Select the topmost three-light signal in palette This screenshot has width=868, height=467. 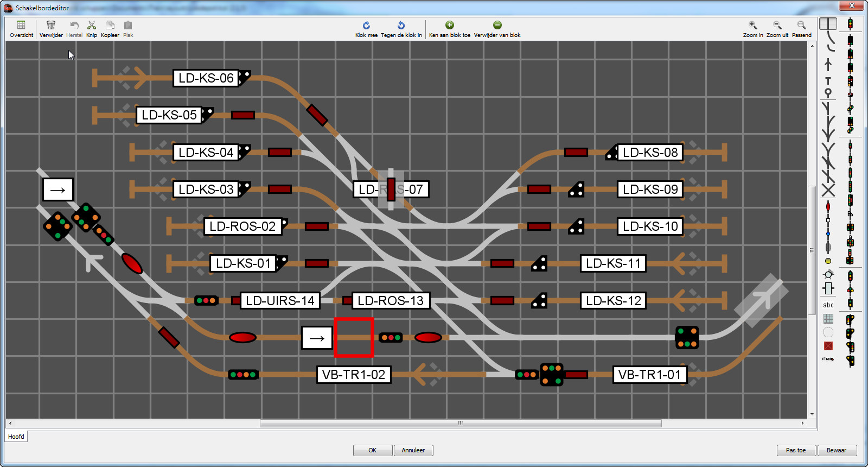(850, 24)
